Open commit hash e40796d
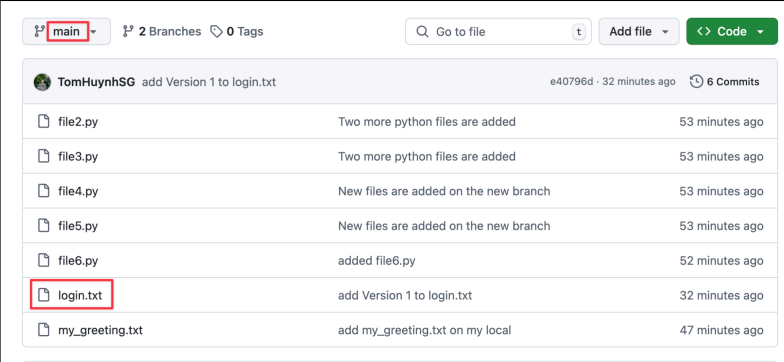 tap(572, 82)
